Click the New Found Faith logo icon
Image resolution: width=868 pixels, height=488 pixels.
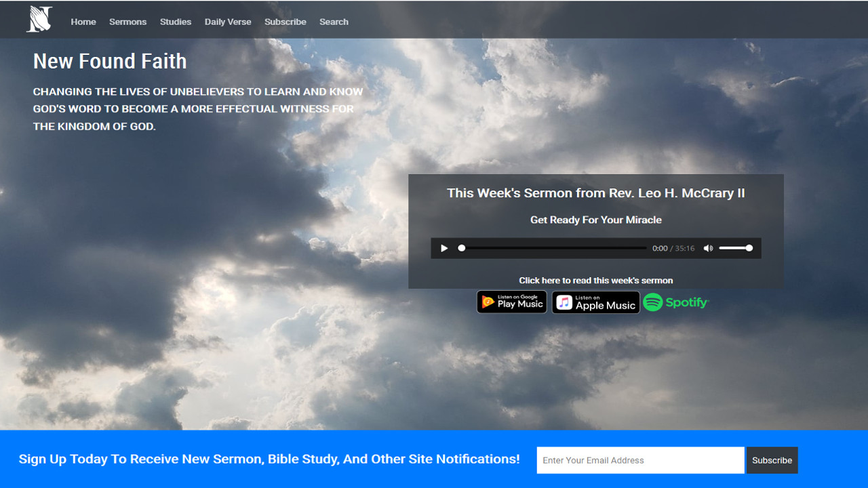click(39, 20)
